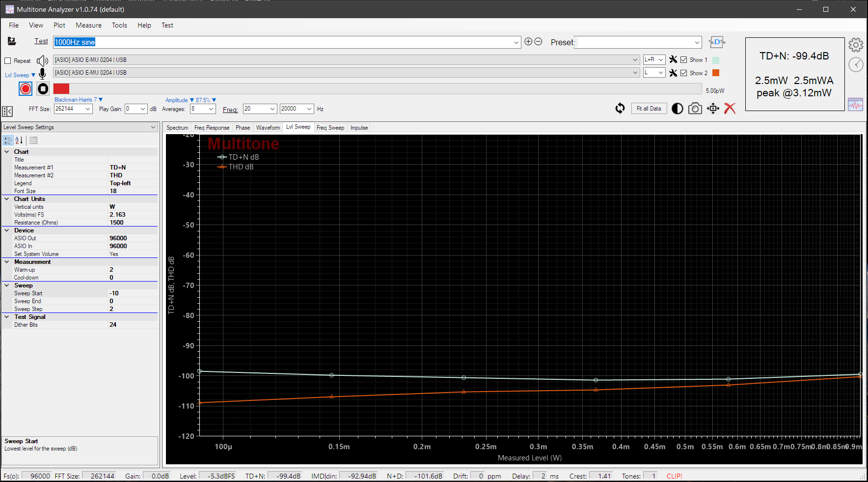Viewport: 868px width, 482px height.
Task: Stop measurement with the black stop button
Action: coord(43,88)
